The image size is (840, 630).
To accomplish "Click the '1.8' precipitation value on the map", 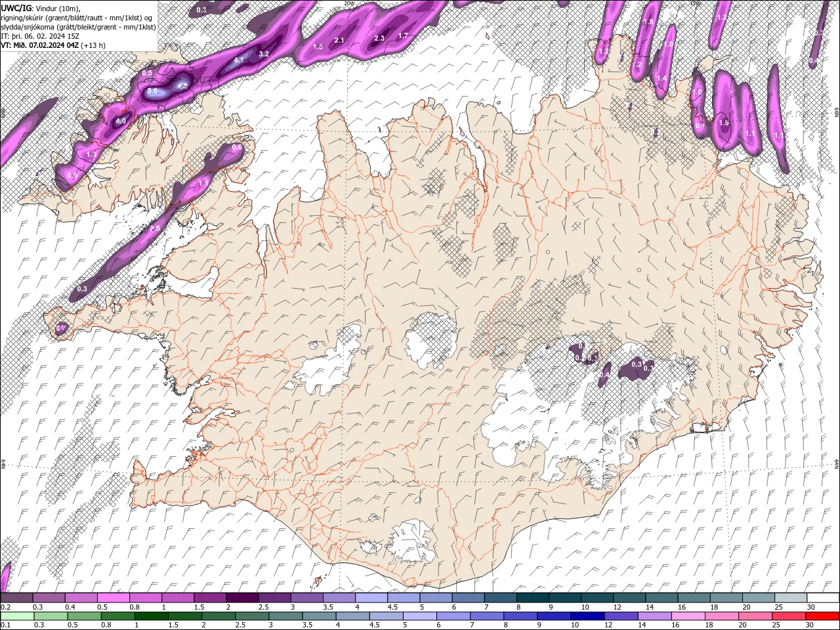I will tap(648, 22).
